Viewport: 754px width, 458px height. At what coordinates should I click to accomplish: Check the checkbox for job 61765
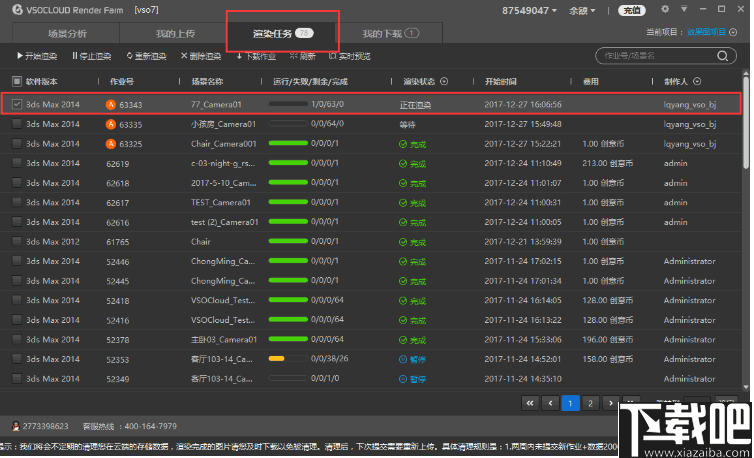17,242
